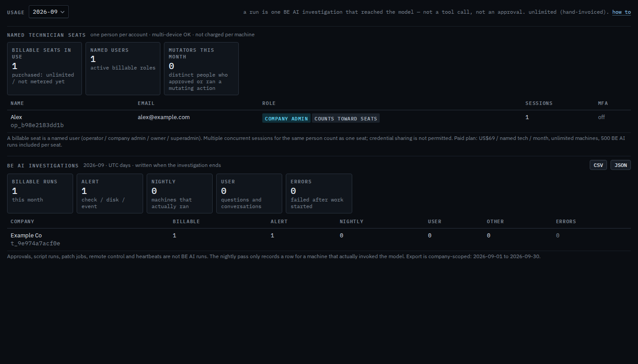
Task: Click the name "Alex" in the seats table
Action: click(x=16, y=117)
